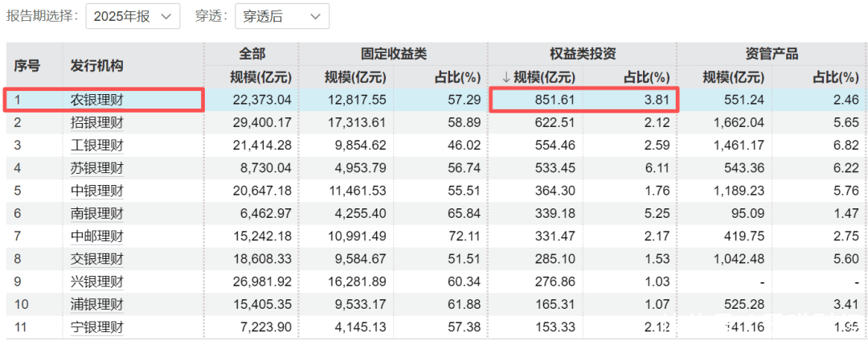This screenshot has width=868, height=341.
Task: Select the 18,608.33 total scale cell
Action: (x=262, y=259)
